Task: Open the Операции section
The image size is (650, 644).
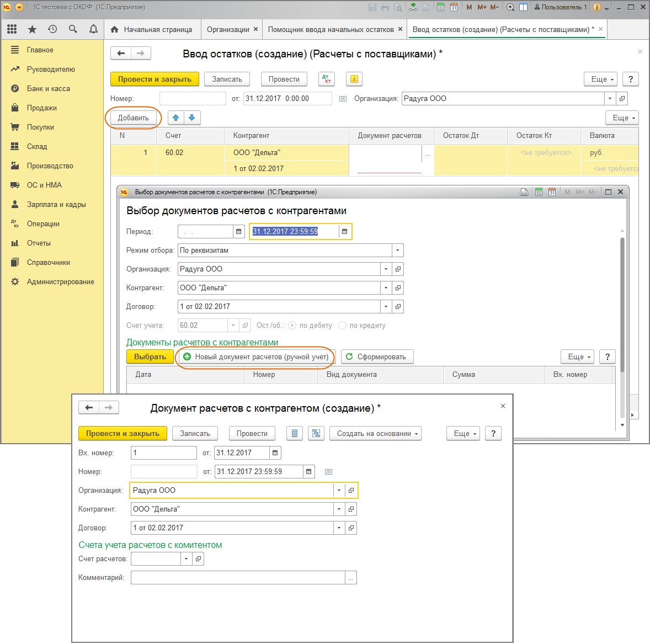Action: (x=43, y=224)
